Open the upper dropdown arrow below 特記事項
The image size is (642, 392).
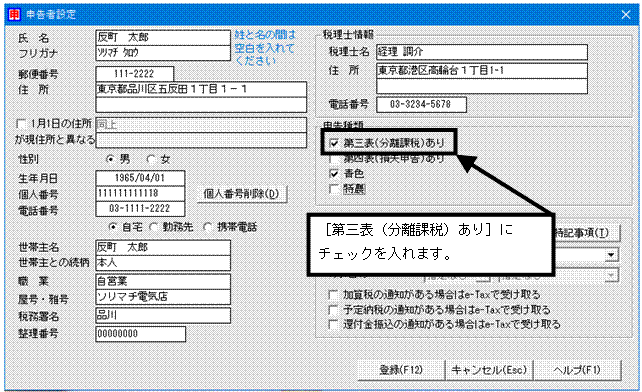pos(611,255)
